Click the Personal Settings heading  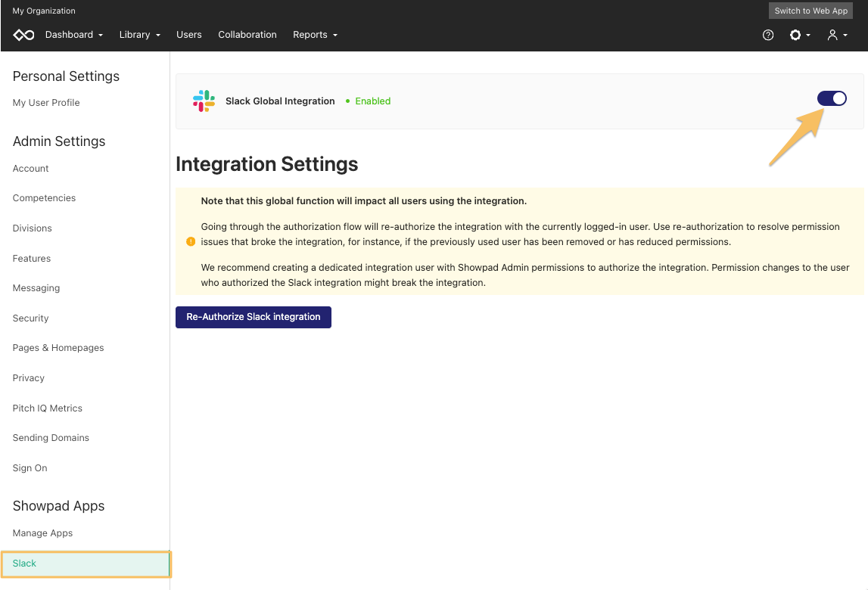click(x=66, y=76)
